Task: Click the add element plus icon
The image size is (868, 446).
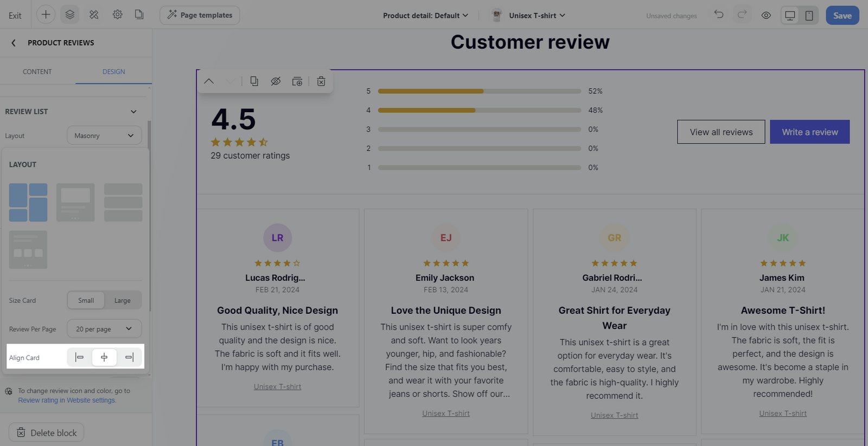Action: pos(46,15)
